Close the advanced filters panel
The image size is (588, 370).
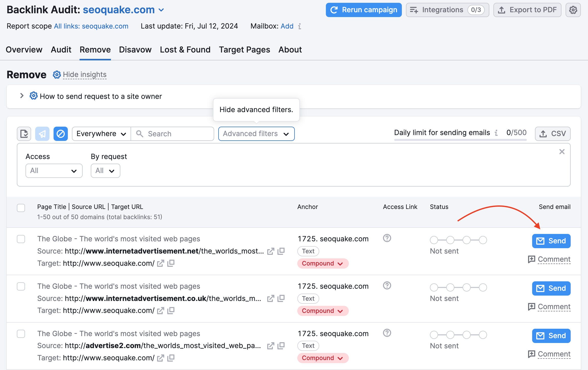[x=562, y=152]
